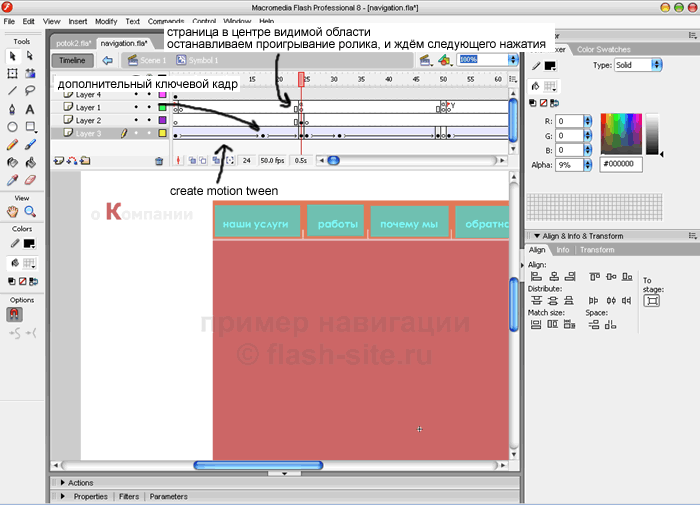This screenshot has height=505, width=700.
Task: Select the Hand tool
Action: pos(12,212)
